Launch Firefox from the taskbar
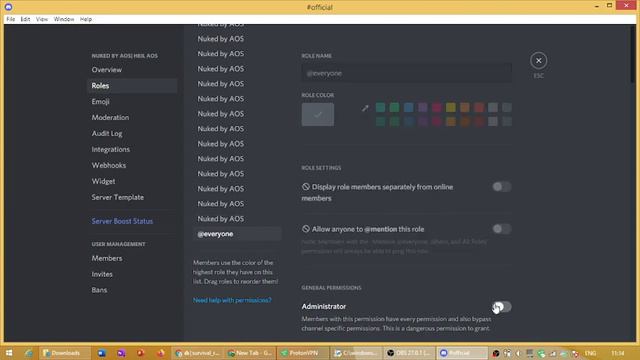The height and width of the screenshot is (360, 640). (x=160, y=353)
